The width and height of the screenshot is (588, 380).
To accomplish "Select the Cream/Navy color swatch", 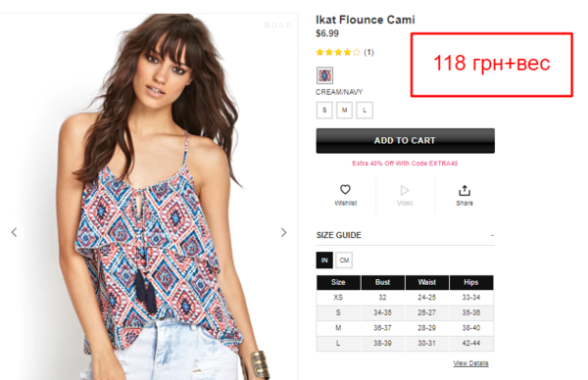I will (324, 75).
